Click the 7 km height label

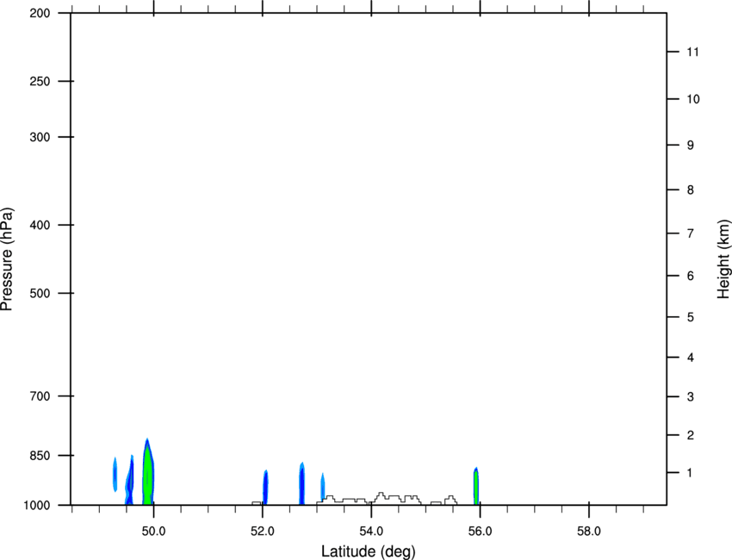pyautogui.click(x=691, y=233)
